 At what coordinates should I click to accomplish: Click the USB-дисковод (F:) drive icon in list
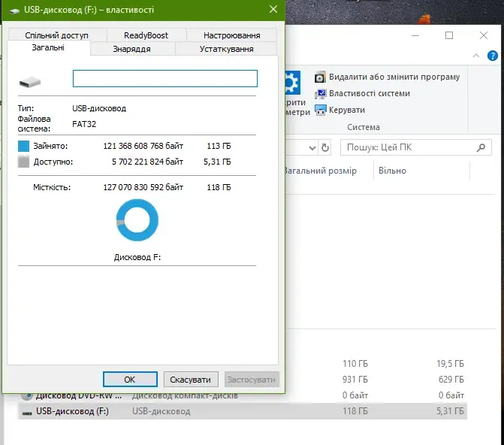tap(27, 413)
